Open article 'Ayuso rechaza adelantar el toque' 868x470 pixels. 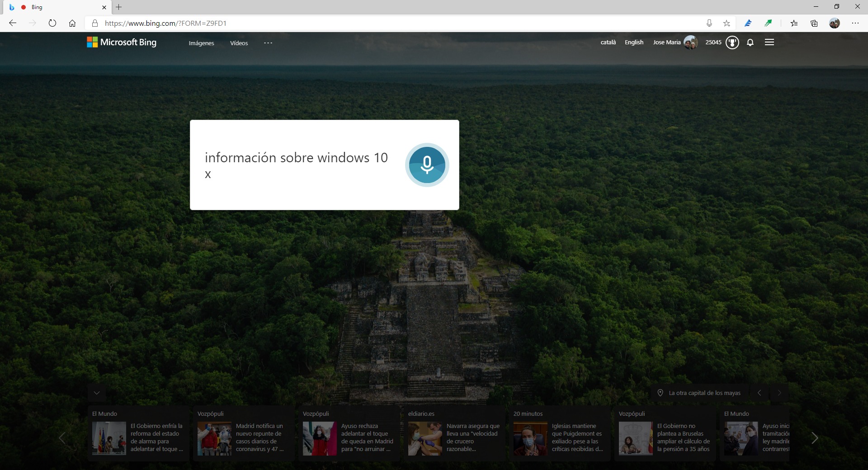[x=367, y=437]
